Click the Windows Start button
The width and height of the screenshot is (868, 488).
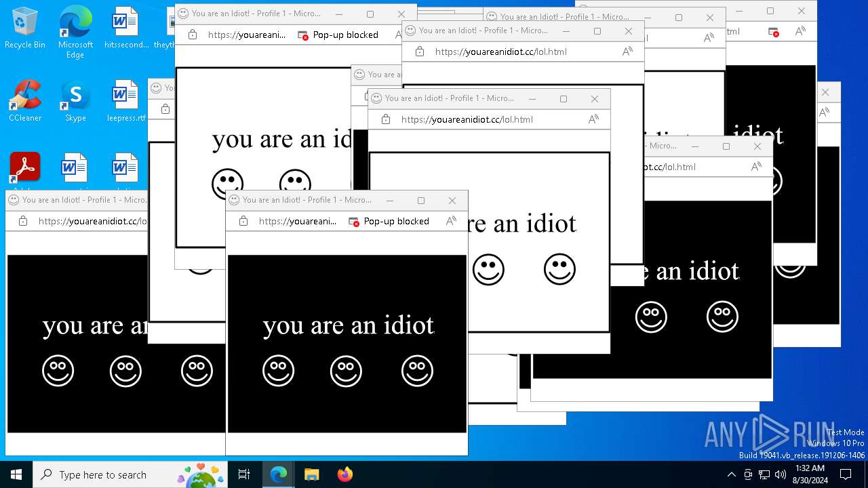pyautogui.click(x=16, y=474)
